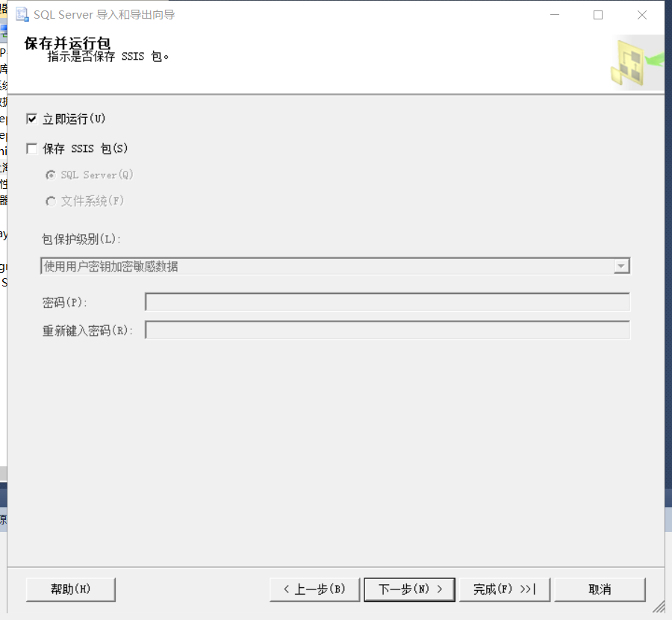Open the 包保护级别 dropdown list
This screenshot has height=620, width=672.
[x=621, y=266]
